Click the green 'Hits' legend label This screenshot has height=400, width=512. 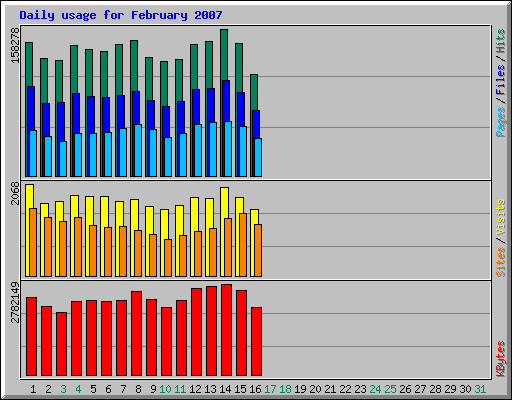click(501, 41)
